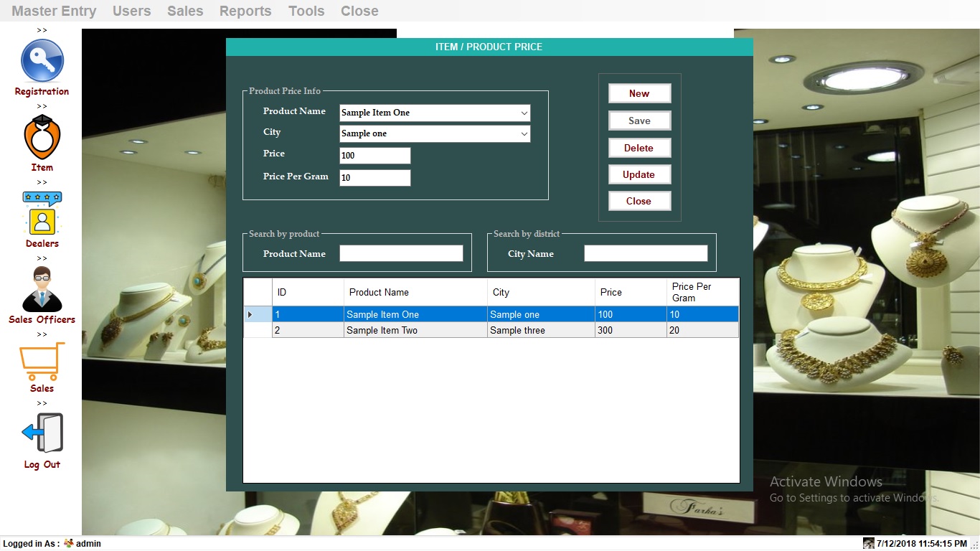
Task: Click the Delete button
Action: pos(639,148)
